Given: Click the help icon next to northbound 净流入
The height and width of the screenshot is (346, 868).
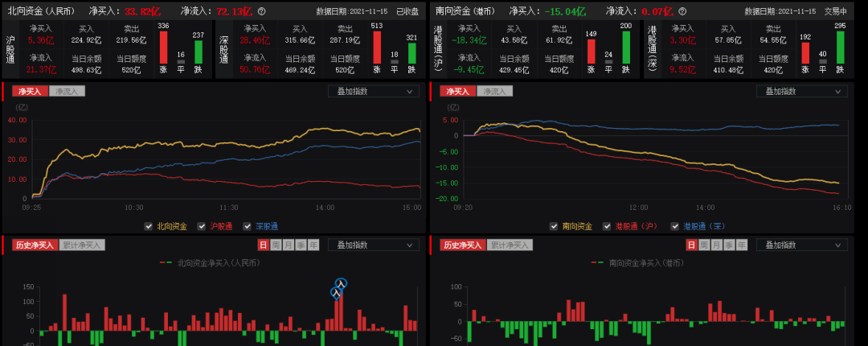Looking at the screenshot, I should [x=261, y=11].
